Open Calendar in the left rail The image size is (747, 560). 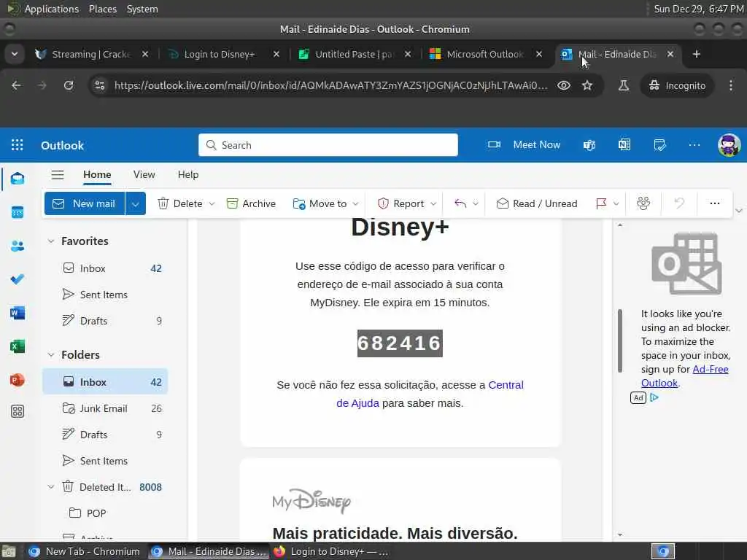tap(18, 212)
